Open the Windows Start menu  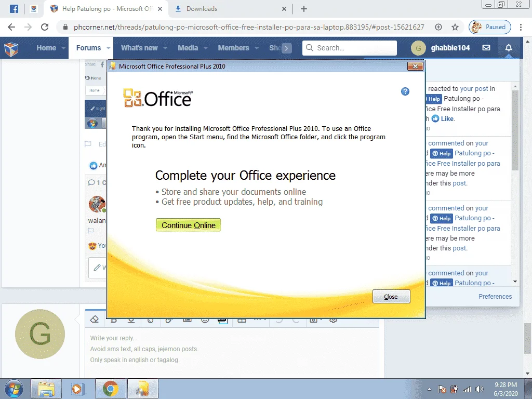(14, 389)
